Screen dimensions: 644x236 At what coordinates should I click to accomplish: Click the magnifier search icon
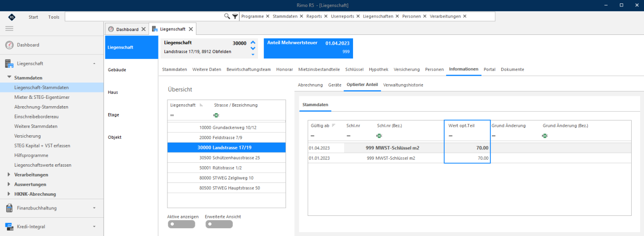click(x=227, y=16)
